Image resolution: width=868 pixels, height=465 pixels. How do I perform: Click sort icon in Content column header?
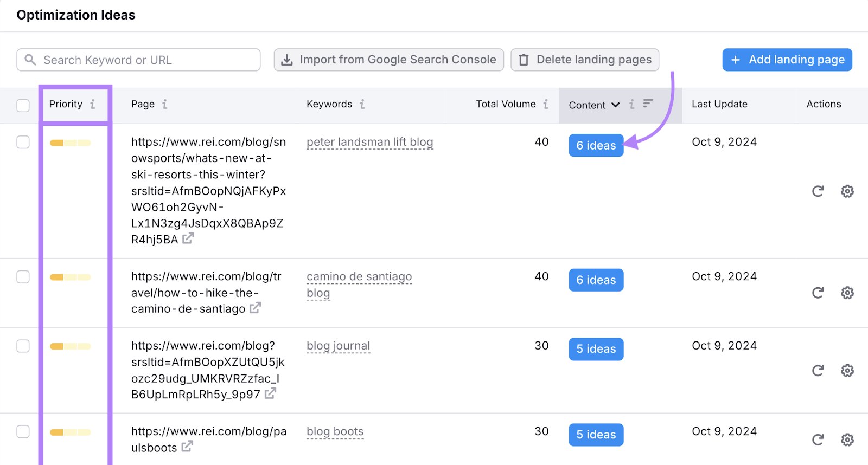[648, 104]
